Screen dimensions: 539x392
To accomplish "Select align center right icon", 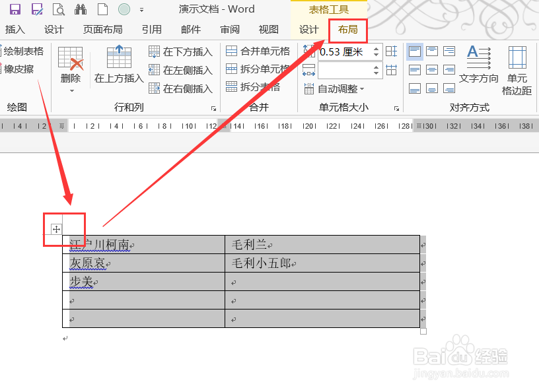I will (449, 70).
